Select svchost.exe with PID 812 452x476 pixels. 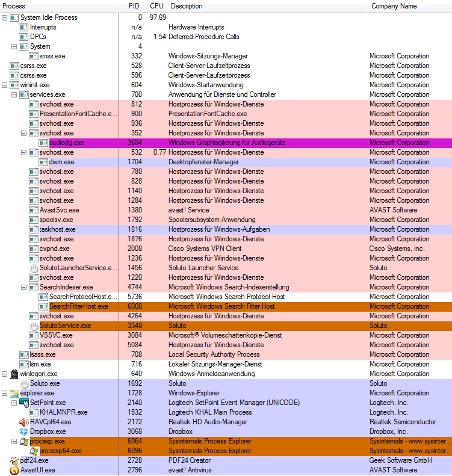click(226, 105)
